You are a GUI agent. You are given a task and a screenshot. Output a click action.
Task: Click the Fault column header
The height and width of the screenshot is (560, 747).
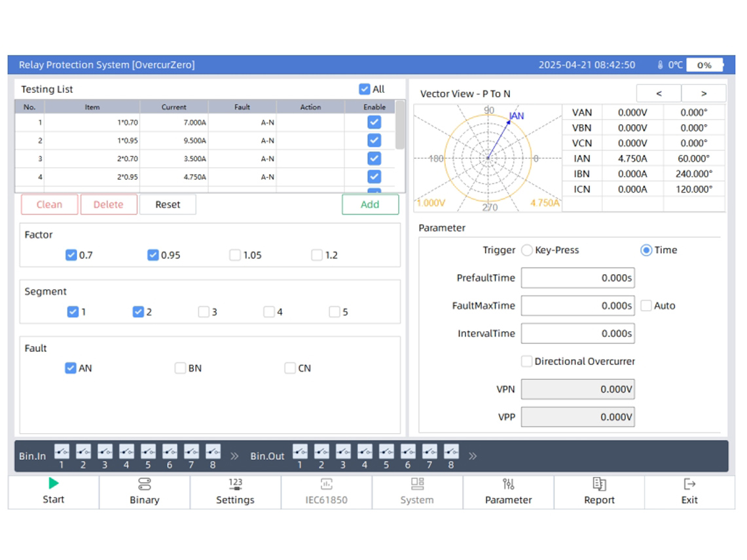(x=242, y=107)
